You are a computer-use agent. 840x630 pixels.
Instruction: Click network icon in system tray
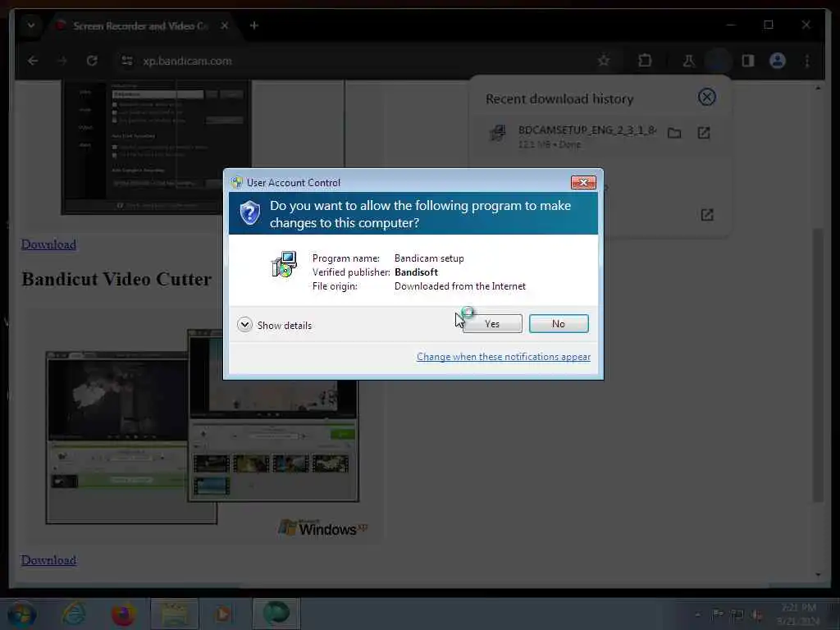point(737,614)
